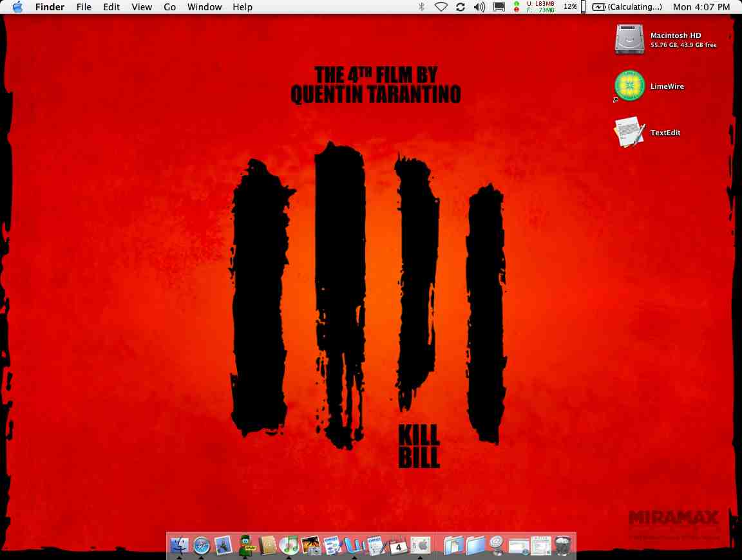
Task: Click the display monitor menu bar icon
Action: pos(499,6)
